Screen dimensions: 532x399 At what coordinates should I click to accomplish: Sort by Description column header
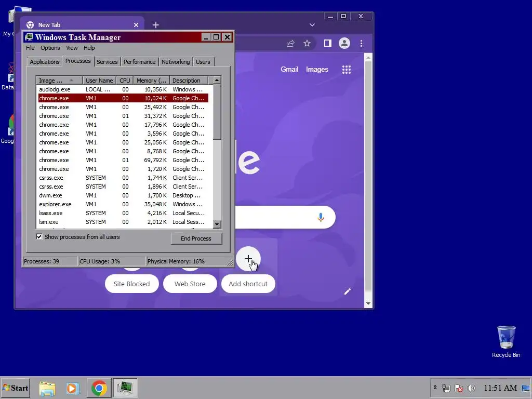tap(189, 81)
